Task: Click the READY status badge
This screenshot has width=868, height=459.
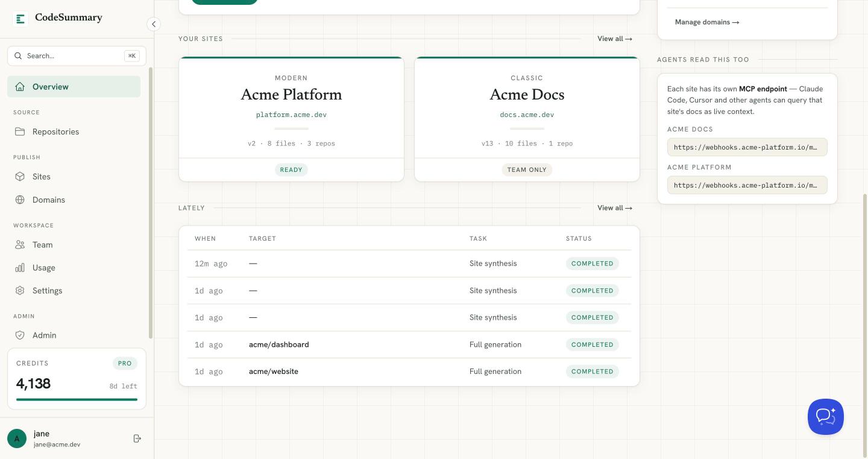Action: pyautogui.click(x=291, y=170)
